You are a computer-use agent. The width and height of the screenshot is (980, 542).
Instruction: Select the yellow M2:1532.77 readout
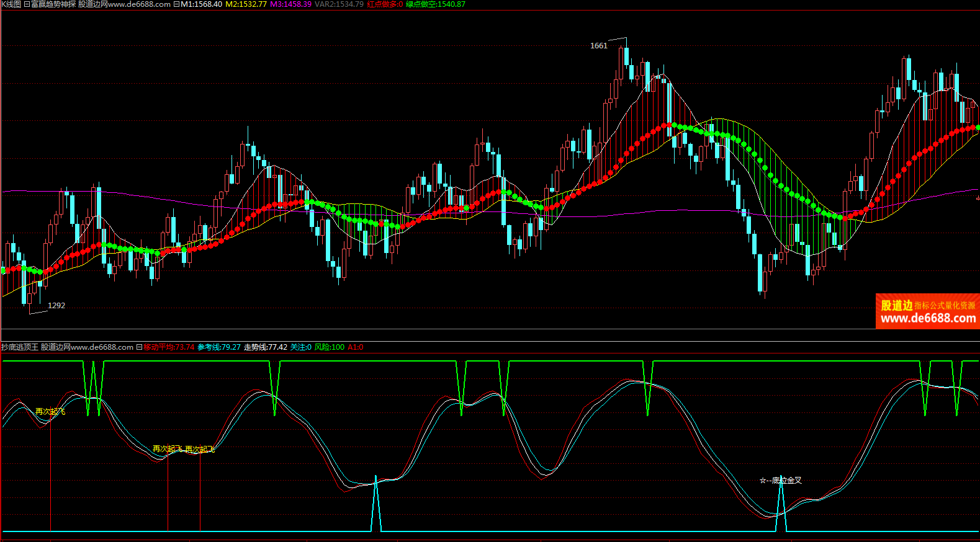tap(246, 4)
